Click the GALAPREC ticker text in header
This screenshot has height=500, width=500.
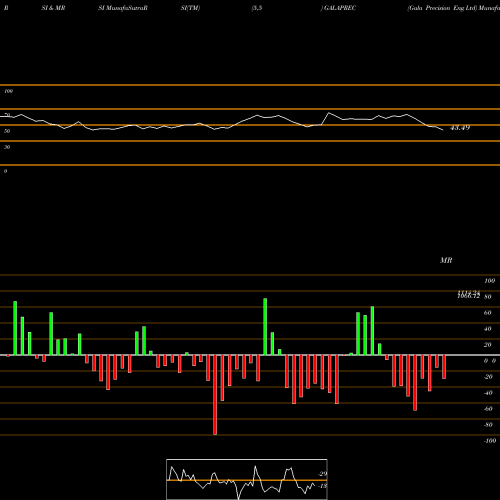(x=340, y=8)
